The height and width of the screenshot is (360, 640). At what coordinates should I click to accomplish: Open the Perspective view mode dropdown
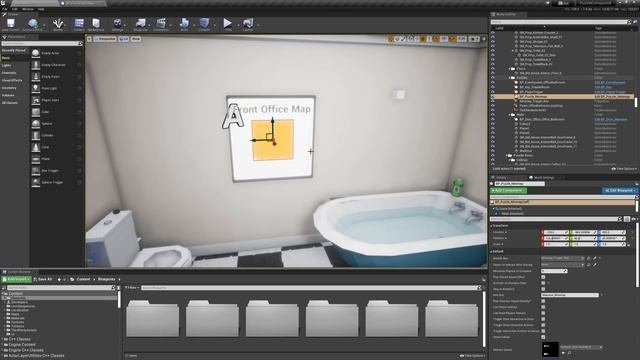tap(105, 39)
